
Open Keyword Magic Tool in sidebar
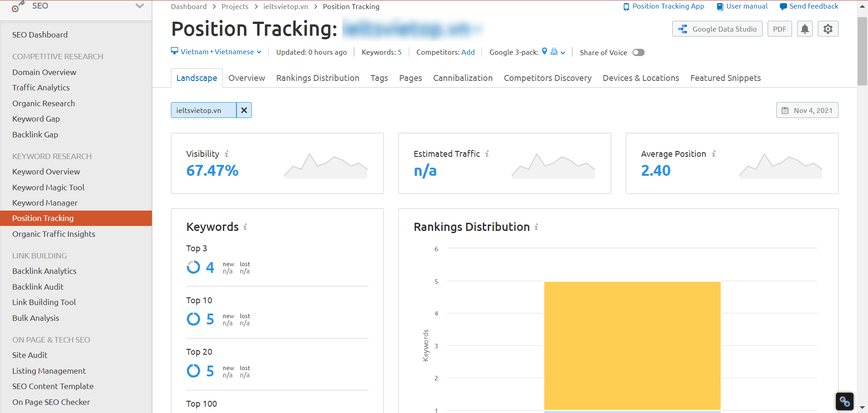point(48,188)
